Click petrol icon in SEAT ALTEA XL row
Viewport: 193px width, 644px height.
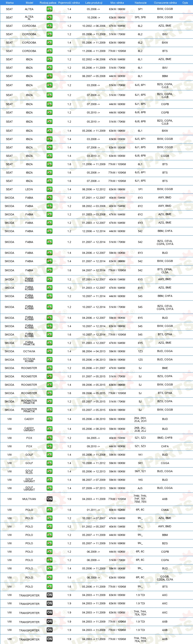pos(49,18)
